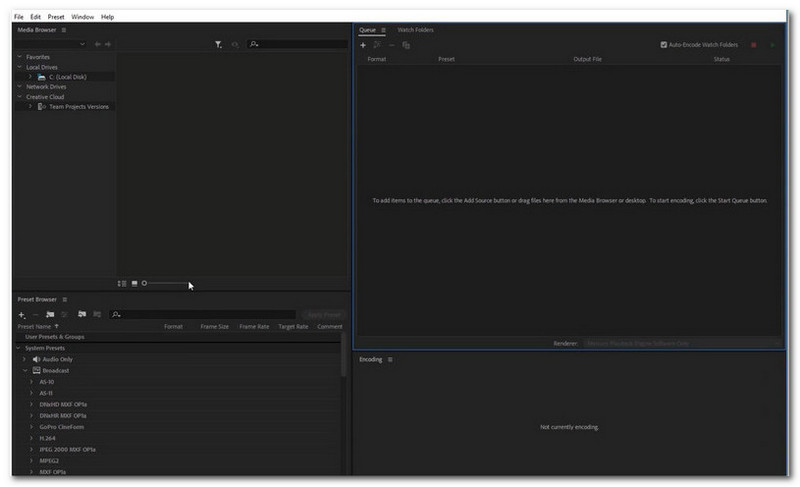The height and width of the screenshot is (487, 800).
Task: Click the green Start Queue play icon
Action: click(x=772, y=45)
